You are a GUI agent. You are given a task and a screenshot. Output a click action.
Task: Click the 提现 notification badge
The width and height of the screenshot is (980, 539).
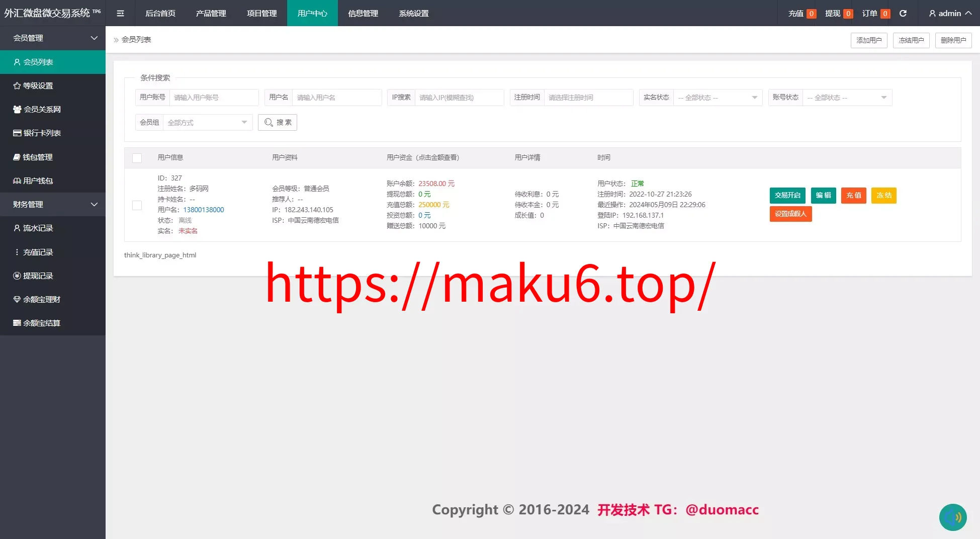848,14
